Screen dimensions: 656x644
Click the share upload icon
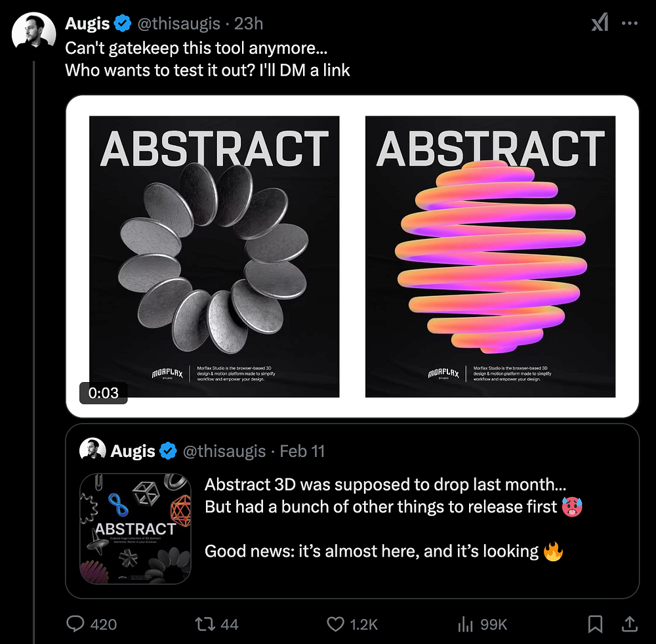point(628,624)
